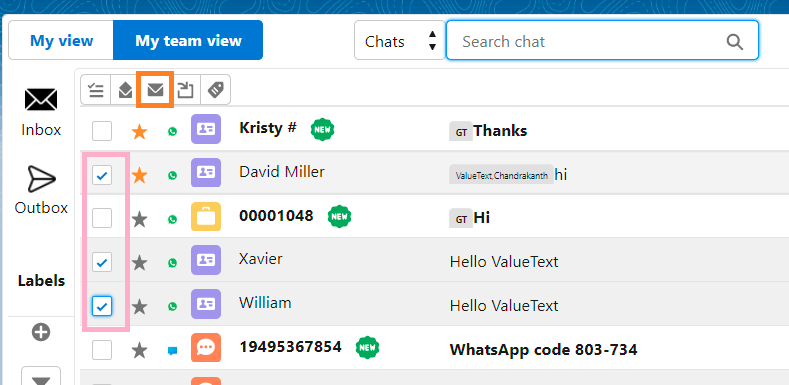Add a new label with plus icon
Image resolution: width=789 pixels, height=385 pixels.
click(41, 332)
